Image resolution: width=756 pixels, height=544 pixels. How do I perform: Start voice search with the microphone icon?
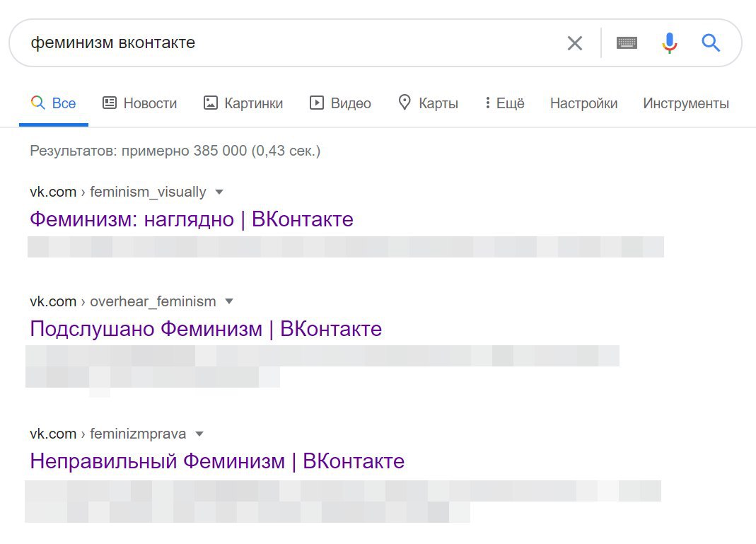pos(669,43)
